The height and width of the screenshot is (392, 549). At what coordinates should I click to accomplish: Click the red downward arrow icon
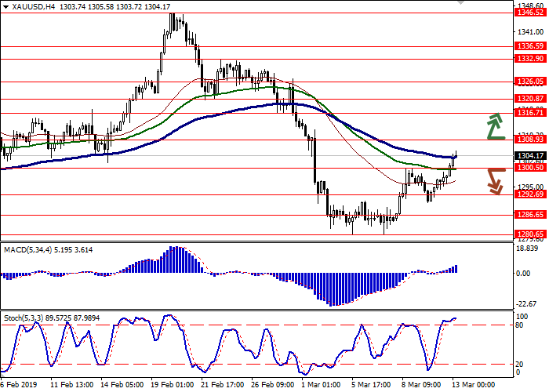[495, 180]
